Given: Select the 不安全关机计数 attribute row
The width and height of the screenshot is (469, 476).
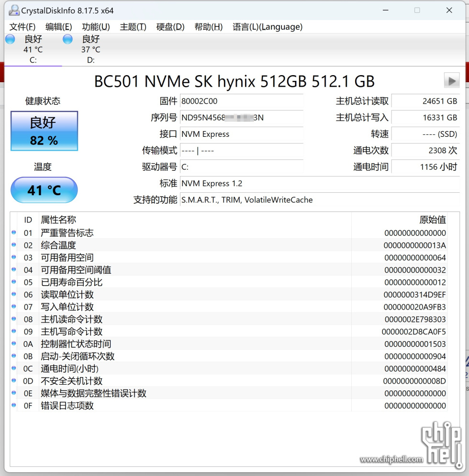Looking at the screenshot, I should tap(229, 381).
